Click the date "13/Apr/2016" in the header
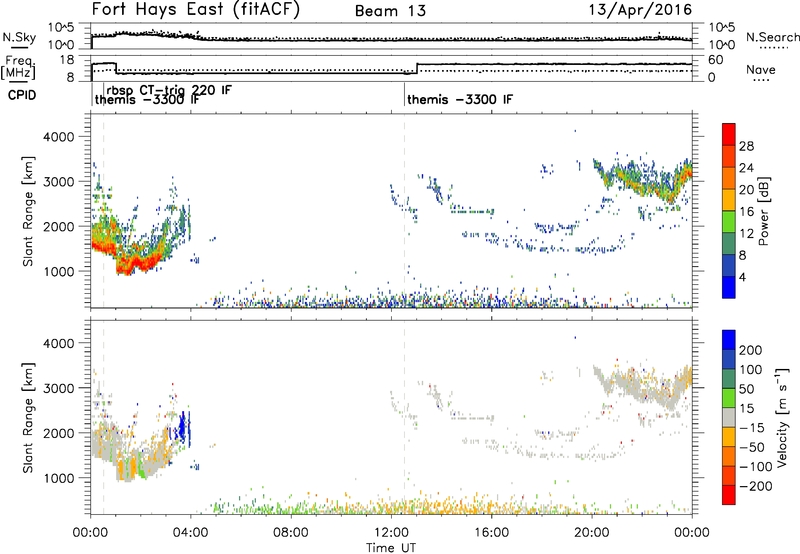Image resolution: width=800 pixels, height=554 pixels. pos(640,10)
